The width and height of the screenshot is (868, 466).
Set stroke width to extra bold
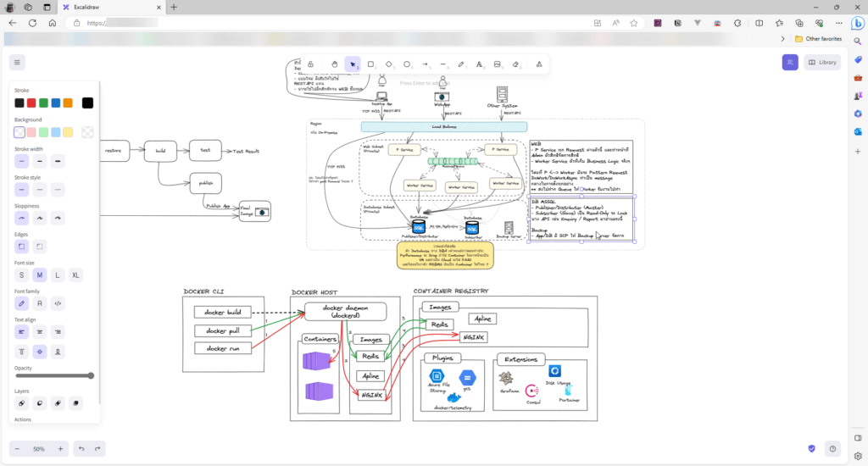click(x=58, y=161)
